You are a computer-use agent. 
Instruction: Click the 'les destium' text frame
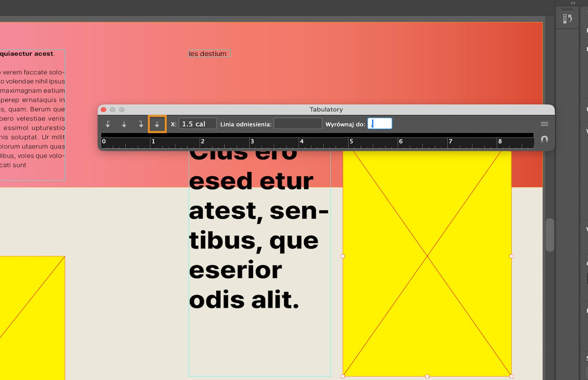209,54
